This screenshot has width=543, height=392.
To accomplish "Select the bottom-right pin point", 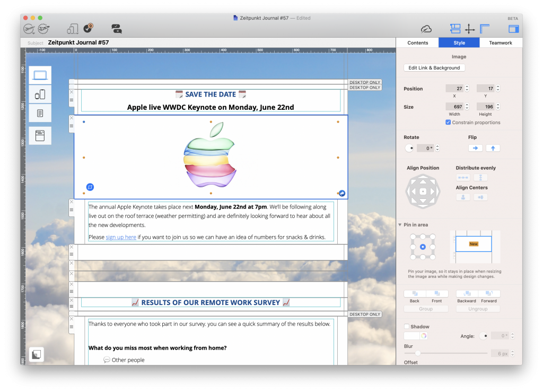I will tap(433, 257).
